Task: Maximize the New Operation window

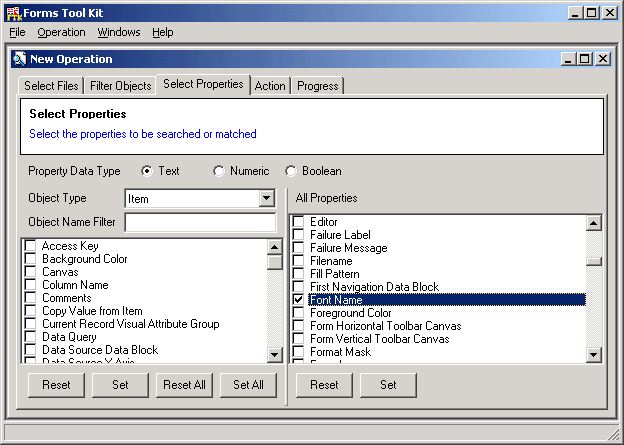Action: point(584,59)
